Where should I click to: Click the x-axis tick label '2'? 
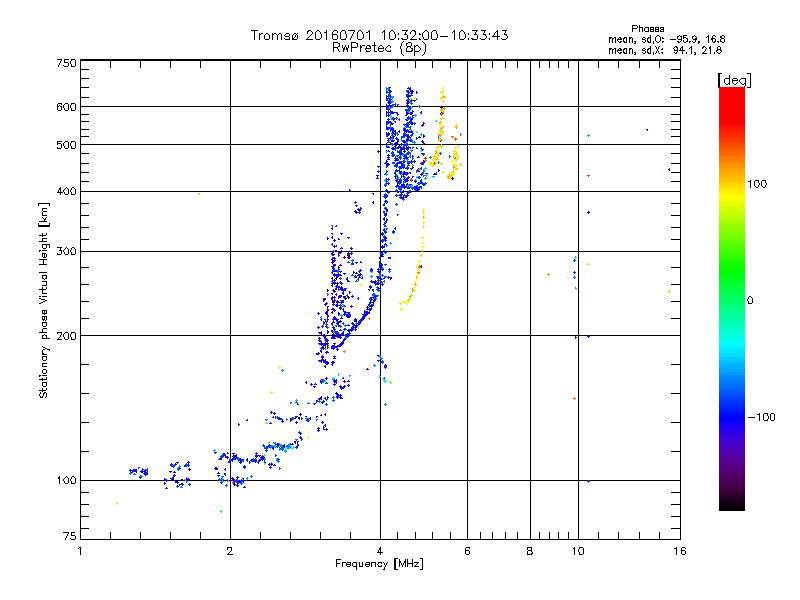pyautogui.click(x=230, y=551)
